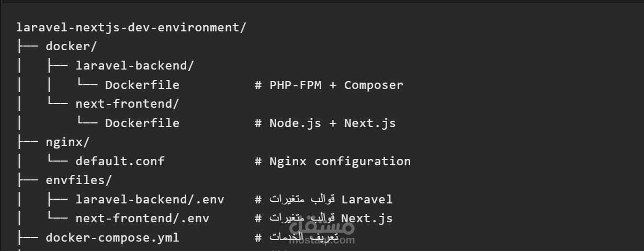This screenshot has height=251, width=644.
Task: Select the nginx/ folder entry
Action: coord(67,142)
